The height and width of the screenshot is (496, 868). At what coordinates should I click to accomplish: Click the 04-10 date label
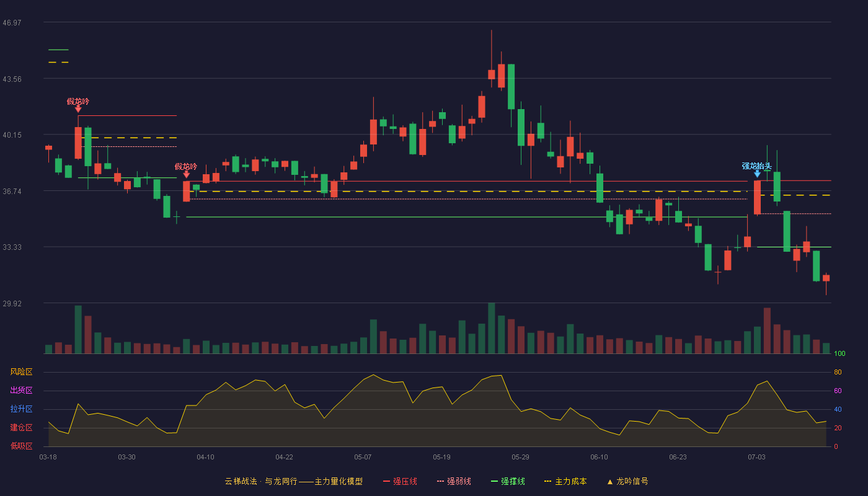205,457
